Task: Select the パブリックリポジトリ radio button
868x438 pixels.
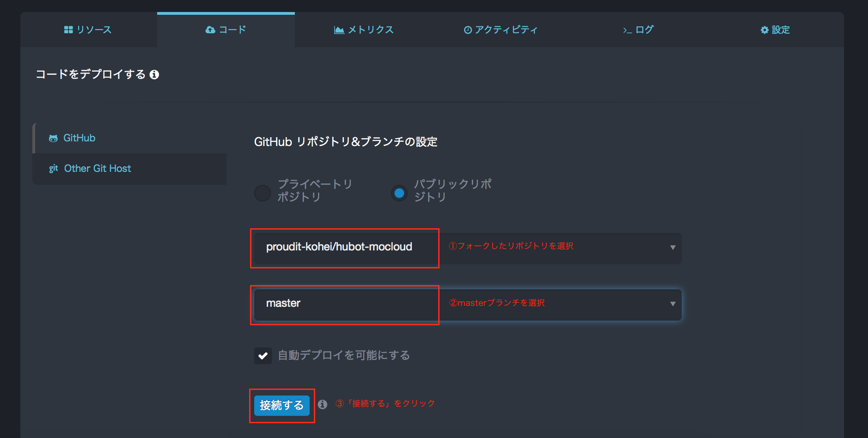Action: [x=399, y=193]
